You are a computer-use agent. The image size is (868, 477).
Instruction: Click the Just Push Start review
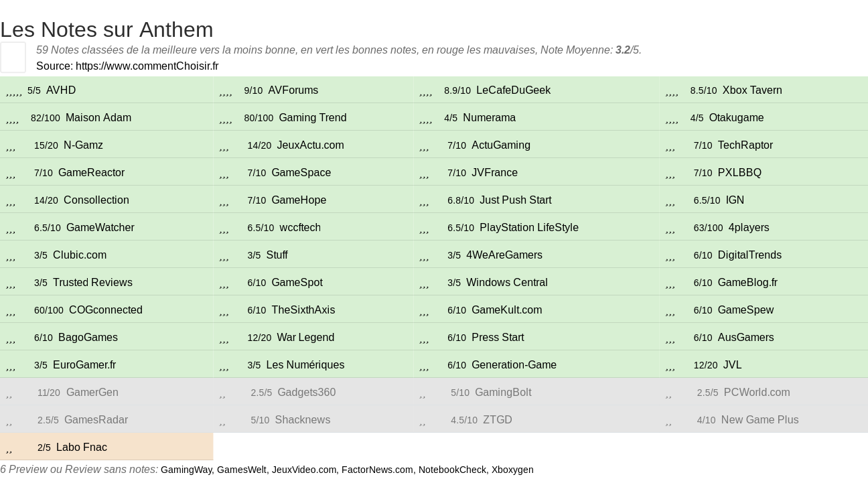516,200
